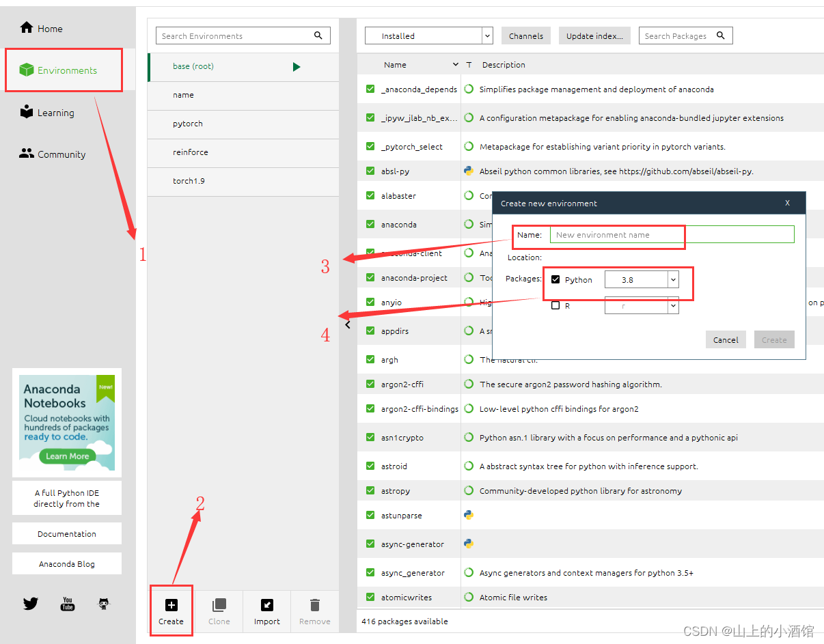Toggle the anyio package checkbox

(370, 302)
